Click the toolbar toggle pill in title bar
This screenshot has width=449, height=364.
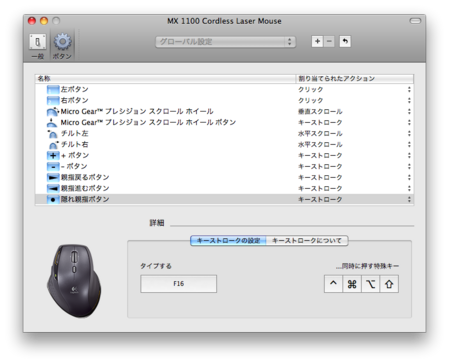pos(415,21)
